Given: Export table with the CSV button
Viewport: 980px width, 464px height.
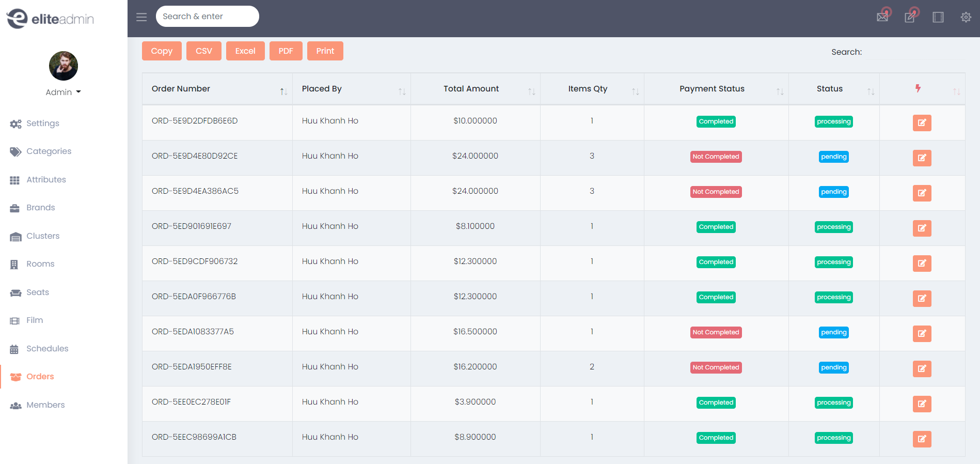Looking at the screenshot, I should (203, 51).
